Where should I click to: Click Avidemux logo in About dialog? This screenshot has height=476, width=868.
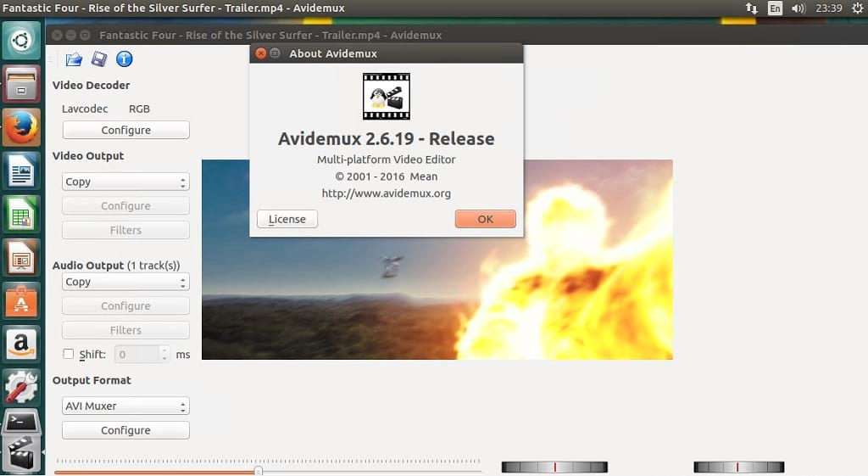tap(387, 97)
